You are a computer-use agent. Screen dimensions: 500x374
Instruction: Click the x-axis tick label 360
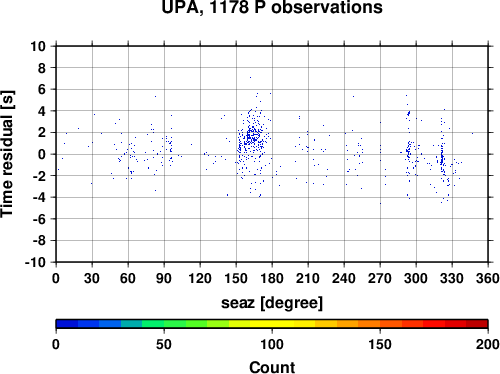click(488, 278)
